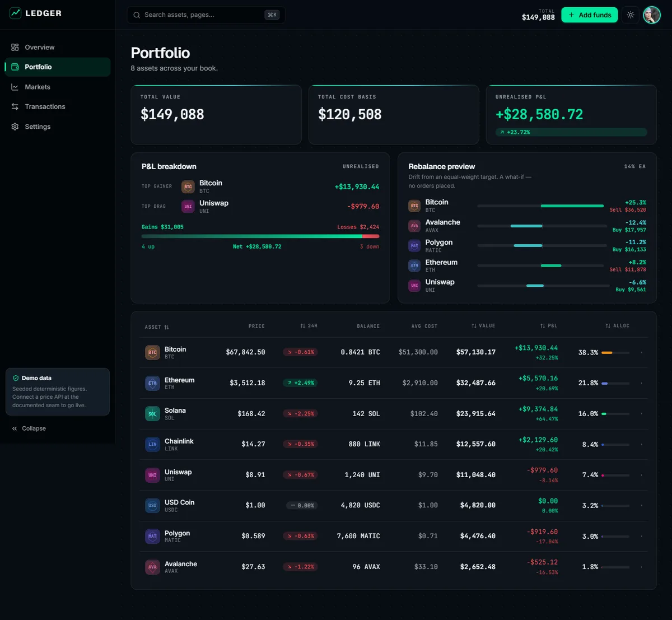672x620 pixels.
Task: Click Chainlink balance 880 LINK
Action: pos(364,444)
